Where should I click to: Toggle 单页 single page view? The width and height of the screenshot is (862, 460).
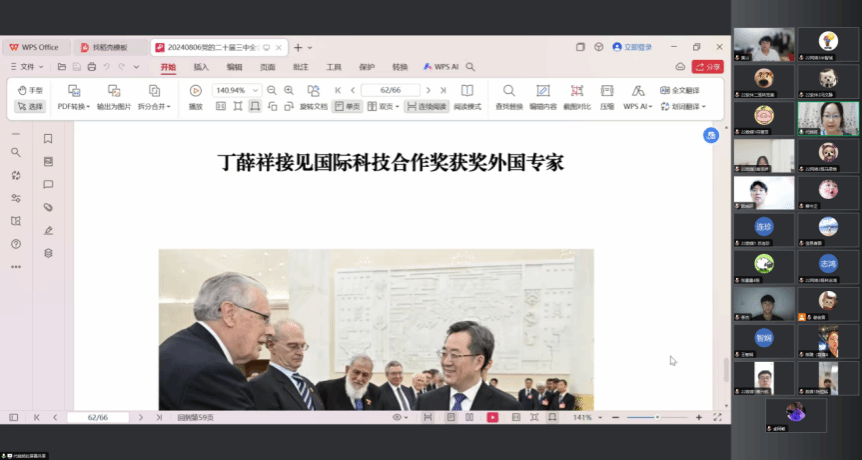347,106
